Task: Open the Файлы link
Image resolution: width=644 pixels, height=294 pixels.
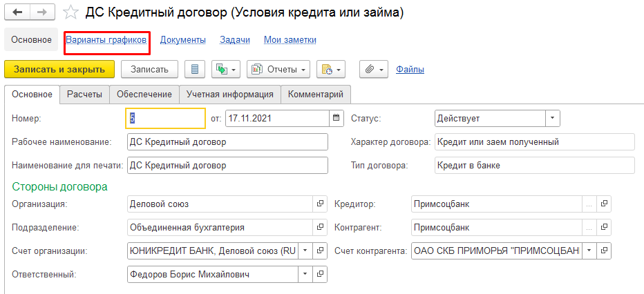Action: point(410,69)
